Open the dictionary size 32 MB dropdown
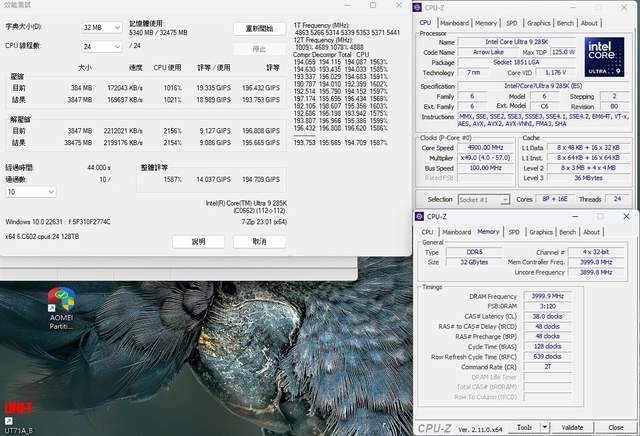Viewport: 640px width, 436px height. (102, 27)
